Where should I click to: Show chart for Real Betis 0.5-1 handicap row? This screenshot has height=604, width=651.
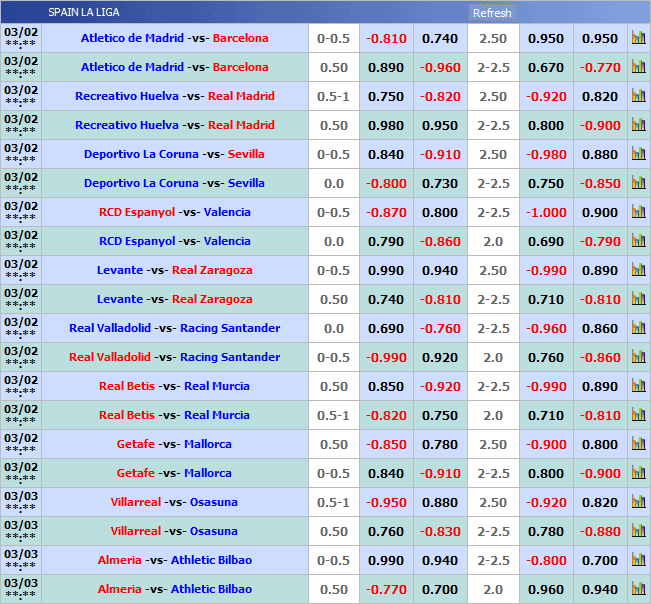(638, 415)
